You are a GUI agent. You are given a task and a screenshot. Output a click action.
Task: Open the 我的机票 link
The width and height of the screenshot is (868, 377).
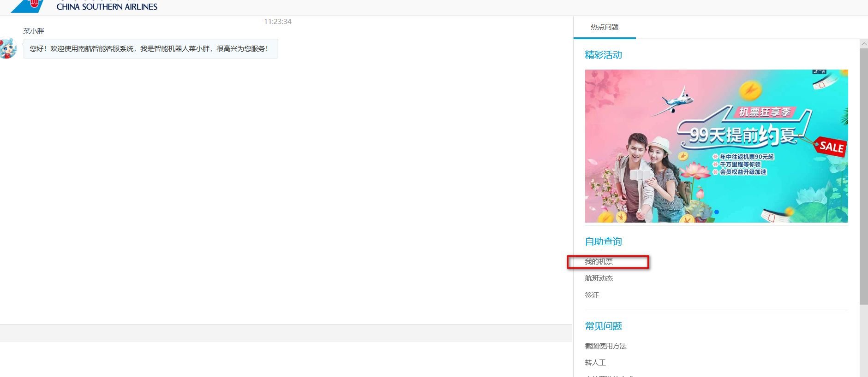[x=599, y=261]
